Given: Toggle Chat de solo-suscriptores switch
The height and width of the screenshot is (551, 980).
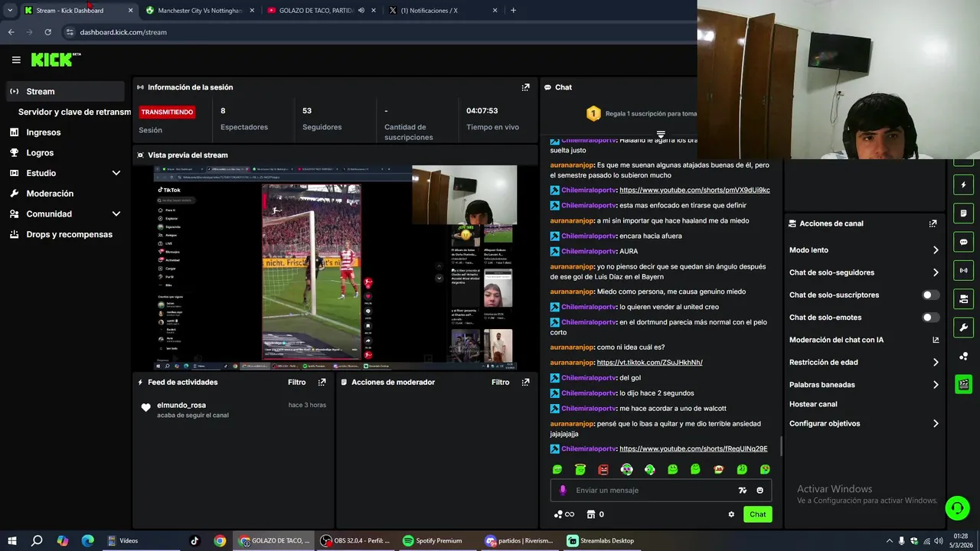Looking at the screenshot, I should coord(930,295).
